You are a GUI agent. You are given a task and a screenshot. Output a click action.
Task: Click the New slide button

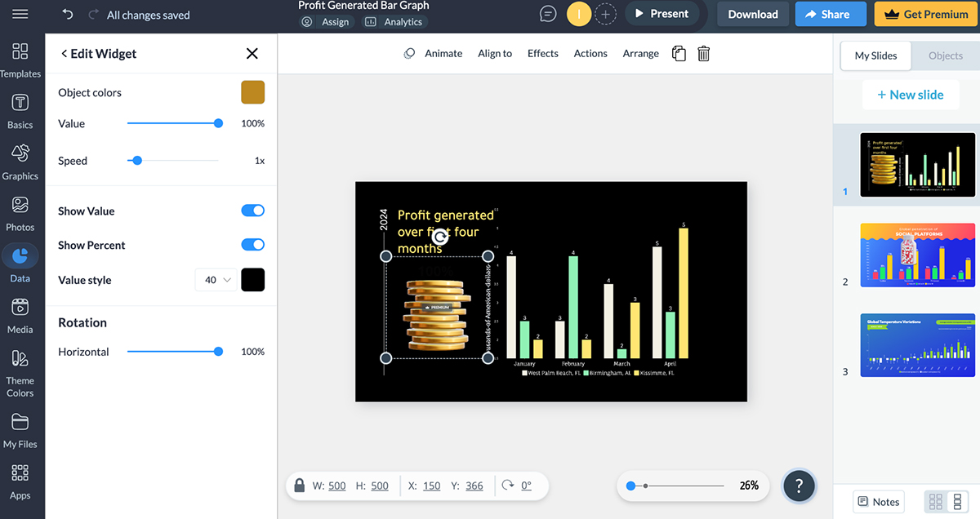[911, 95]
